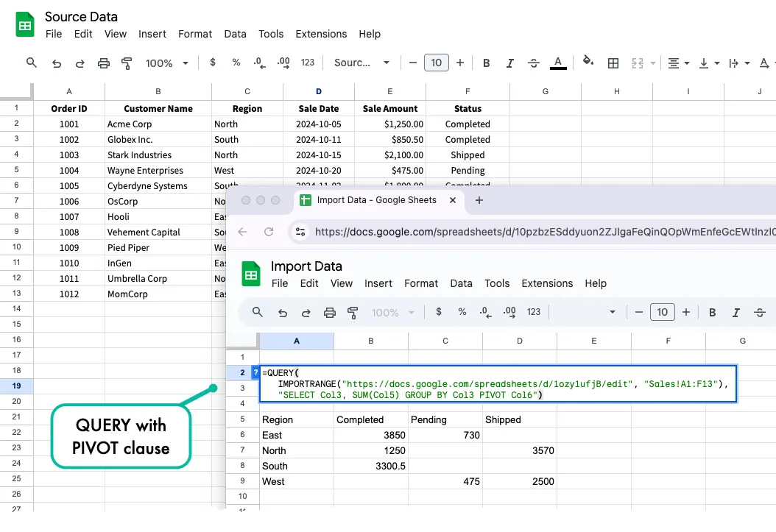Open the borders tool
The width and height of the screenshot is (776, 532).
[x=613, y=63]
